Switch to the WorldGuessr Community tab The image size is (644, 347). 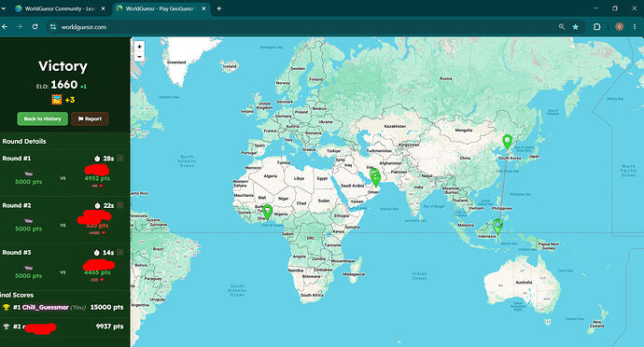coord(61,8)
